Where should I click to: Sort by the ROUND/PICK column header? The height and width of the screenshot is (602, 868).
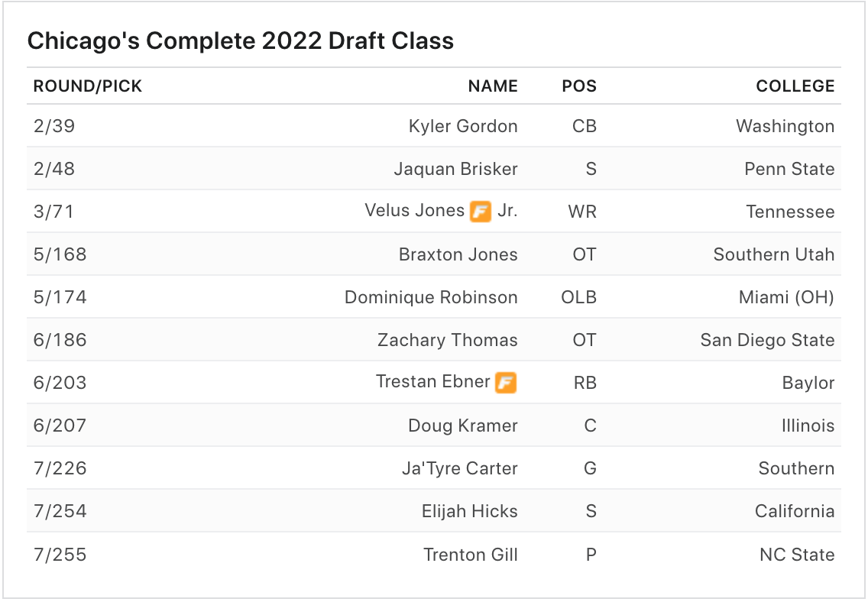[x=88, y=86]
